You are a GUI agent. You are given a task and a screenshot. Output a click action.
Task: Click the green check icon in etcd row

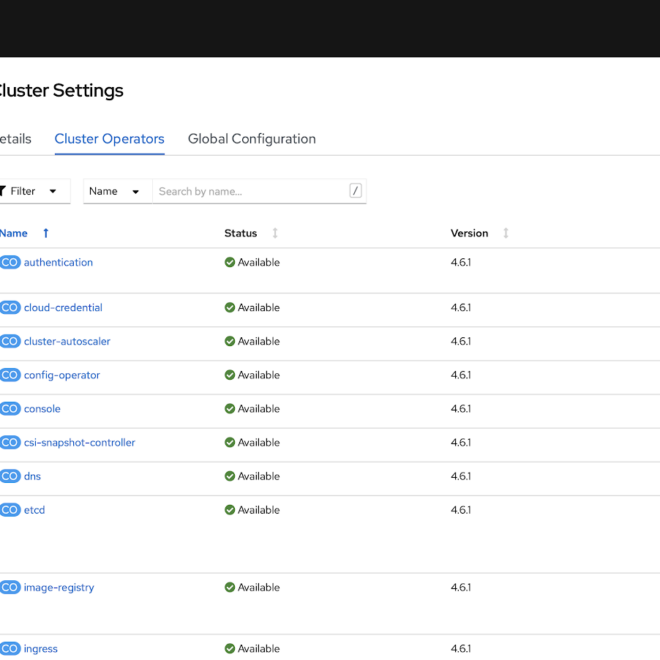coord(230,510)
